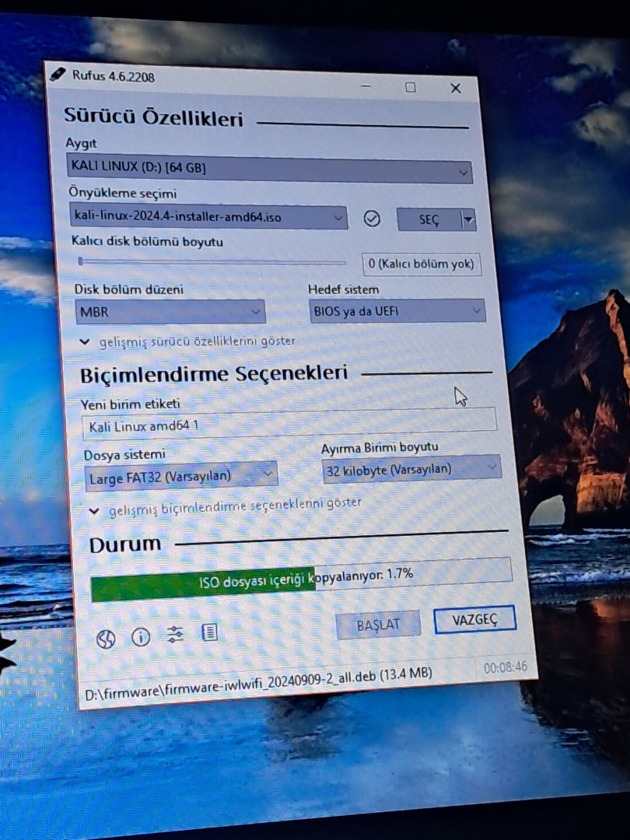Open application settings sliders icon
Viewport: 630px width, 840px height.
pos(175,635)
